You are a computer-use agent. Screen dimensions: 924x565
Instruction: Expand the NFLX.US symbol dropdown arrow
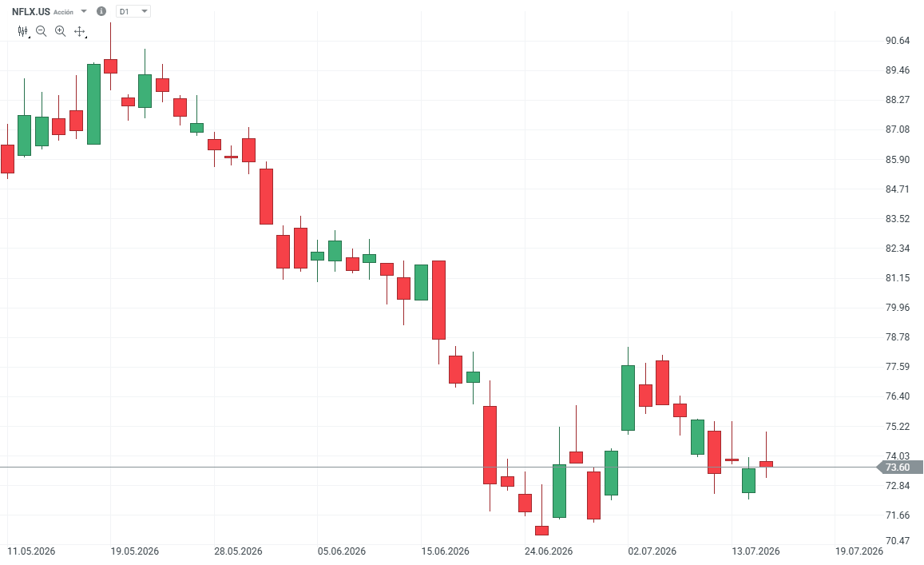point(84,11)
